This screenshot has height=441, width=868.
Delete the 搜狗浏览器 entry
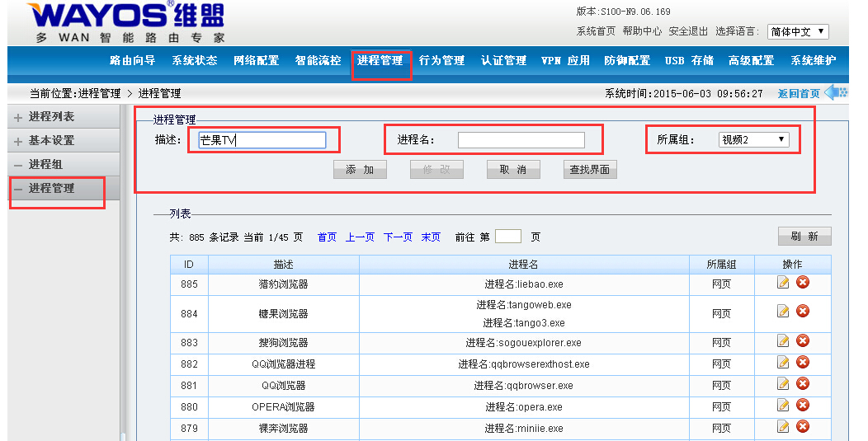pyautogui.click(x=802, y=341)
